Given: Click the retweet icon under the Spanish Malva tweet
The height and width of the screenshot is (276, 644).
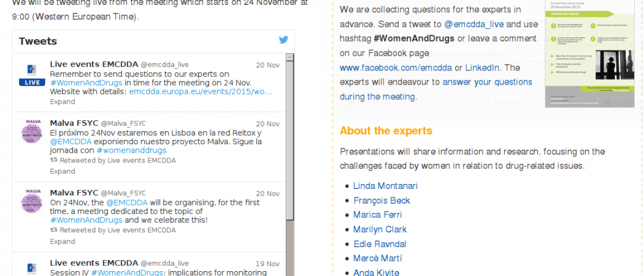Looking at the screenshot, I should point(54,161).
